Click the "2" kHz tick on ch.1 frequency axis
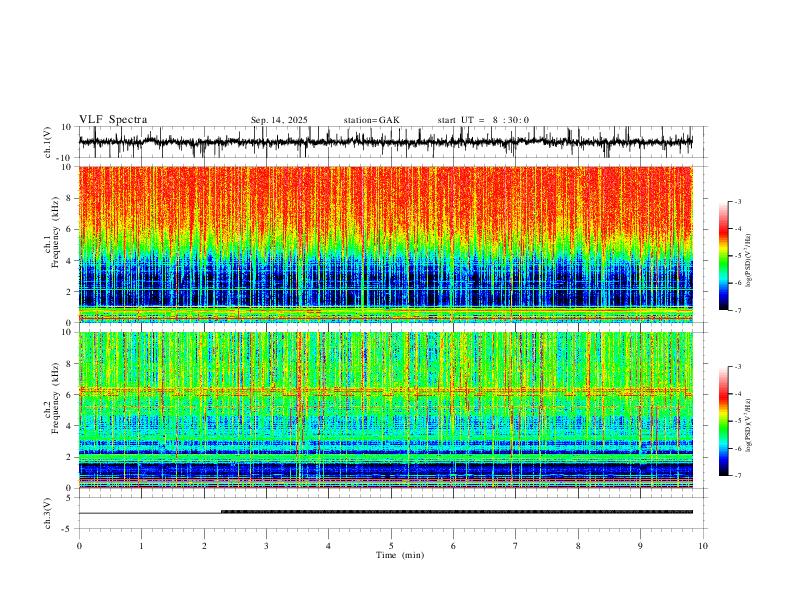792x612 pixels. pyautogui.click(x=69, y=291)
